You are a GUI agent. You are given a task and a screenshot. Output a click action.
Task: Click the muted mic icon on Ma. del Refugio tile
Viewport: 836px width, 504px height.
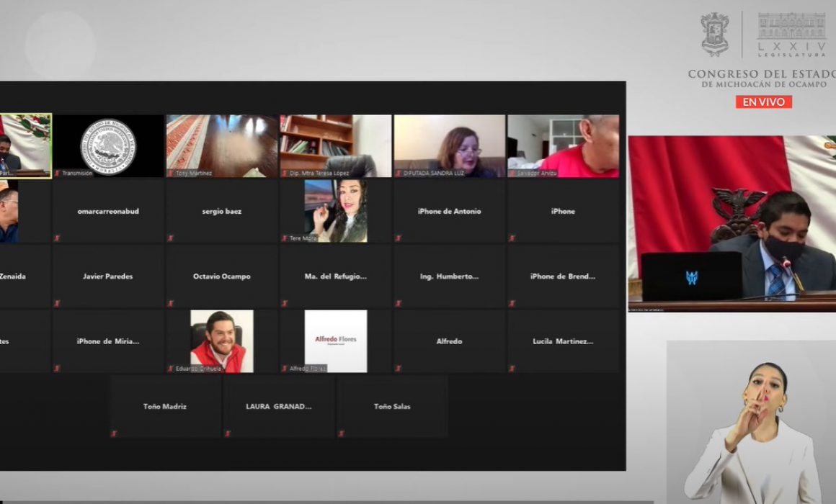[285, 303]
